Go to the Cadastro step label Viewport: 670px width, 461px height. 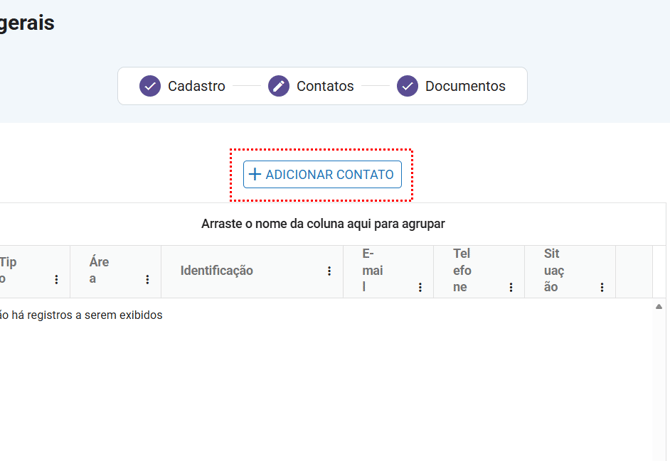[x=196, y=86]
